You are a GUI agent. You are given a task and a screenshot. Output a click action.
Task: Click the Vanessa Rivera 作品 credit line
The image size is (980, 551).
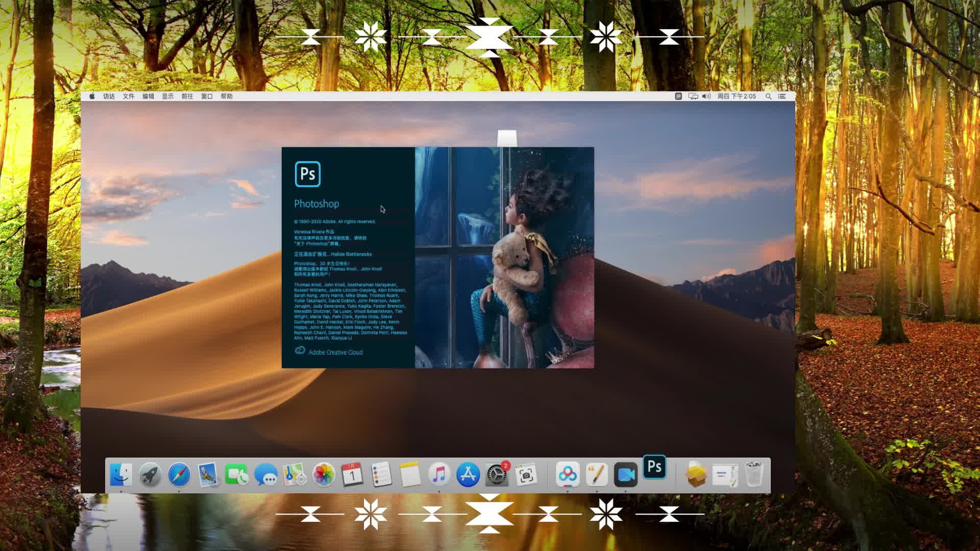click(314, 232)
